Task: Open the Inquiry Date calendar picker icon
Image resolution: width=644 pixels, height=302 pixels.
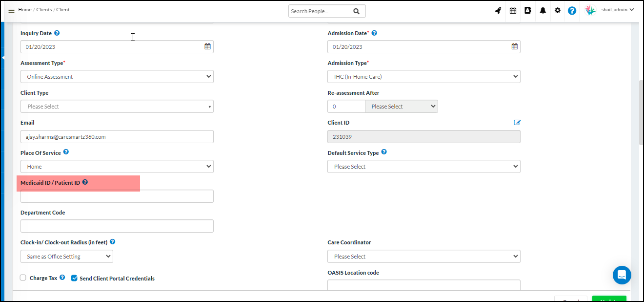Action: (x=207, y=46)
